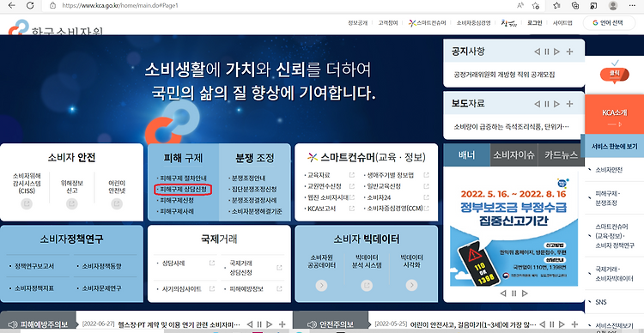Open 소비자분쟁해결기준 link
The image size is (644, 333).
pos(256,211)
